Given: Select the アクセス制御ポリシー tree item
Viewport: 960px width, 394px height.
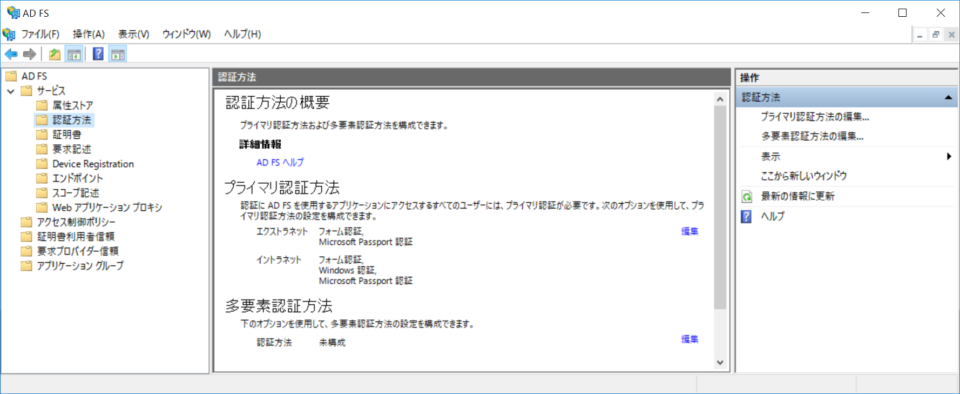Looking at the screenshot, I should pyautogui.click(x=68, y=222).
